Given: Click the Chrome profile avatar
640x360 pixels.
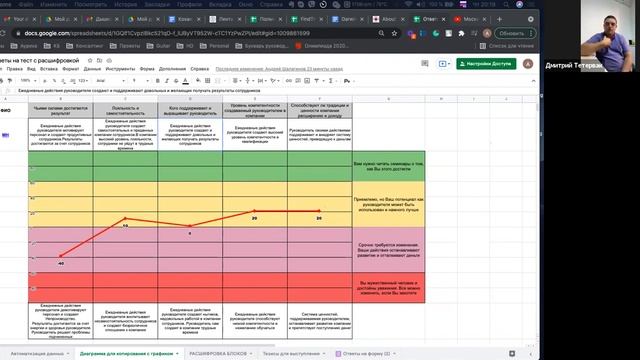Looking at the screenshot, I should (487, 33).
